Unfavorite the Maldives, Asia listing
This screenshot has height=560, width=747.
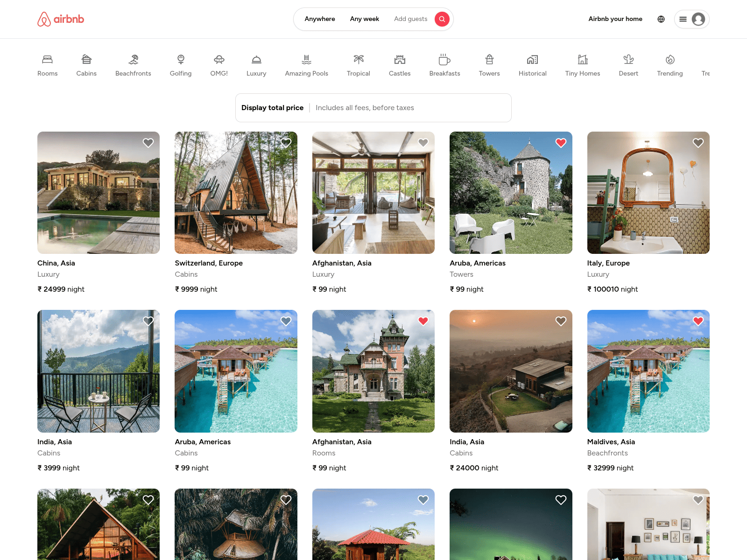(x=698, y=321)
